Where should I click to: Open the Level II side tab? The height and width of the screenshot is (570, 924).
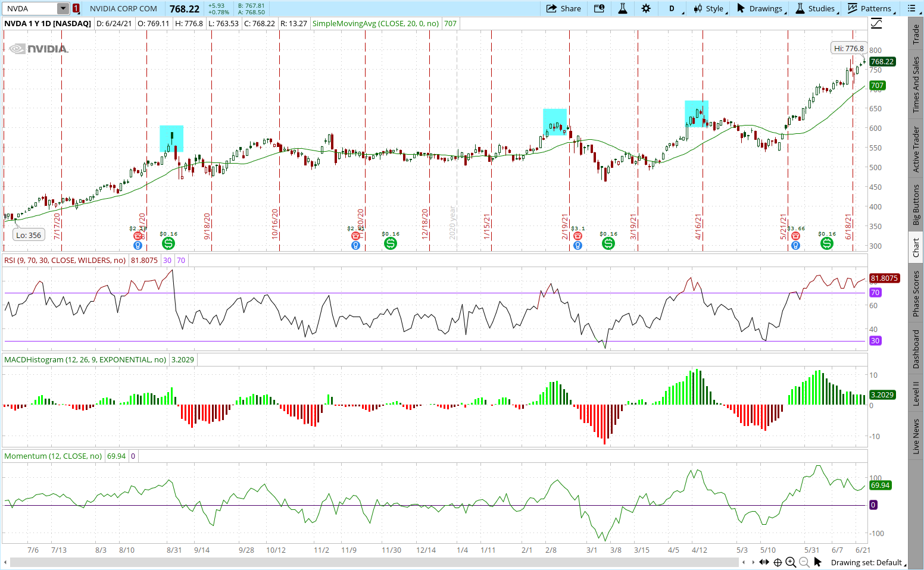tap(916, 393)
